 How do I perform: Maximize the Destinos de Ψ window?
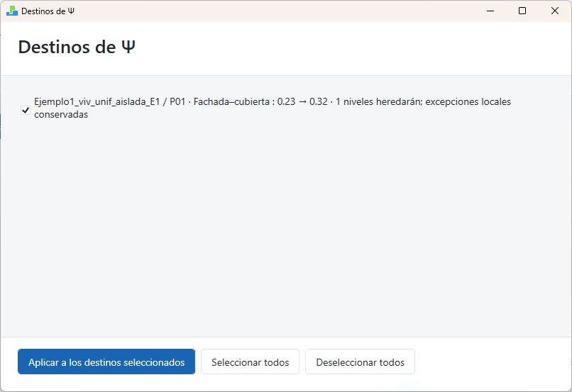[x=522, y=11]
